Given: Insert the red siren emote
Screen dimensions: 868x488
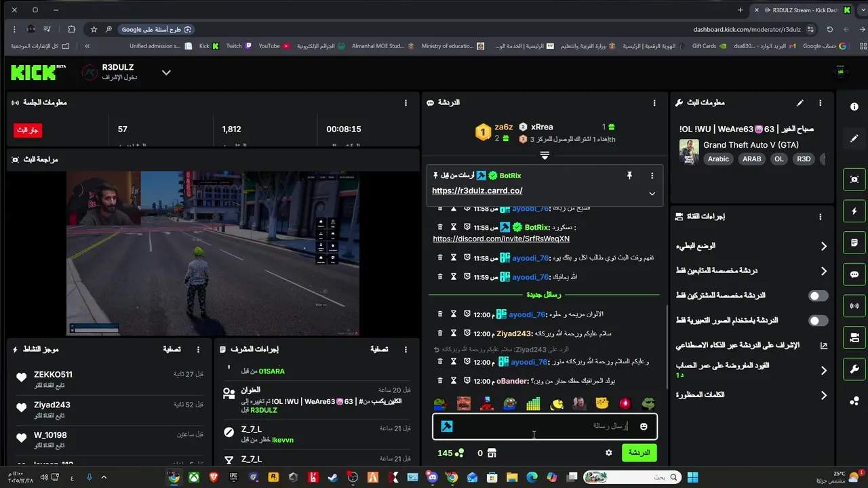Looking at the screenshot, I should tap(625, 404).
